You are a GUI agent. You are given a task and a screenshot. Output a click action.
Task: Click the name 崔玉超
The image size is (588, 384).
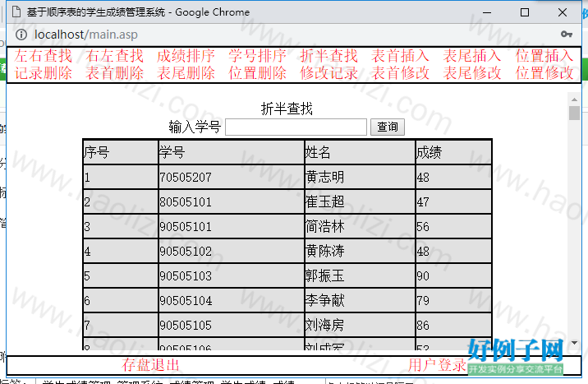(x=324, y=202)
